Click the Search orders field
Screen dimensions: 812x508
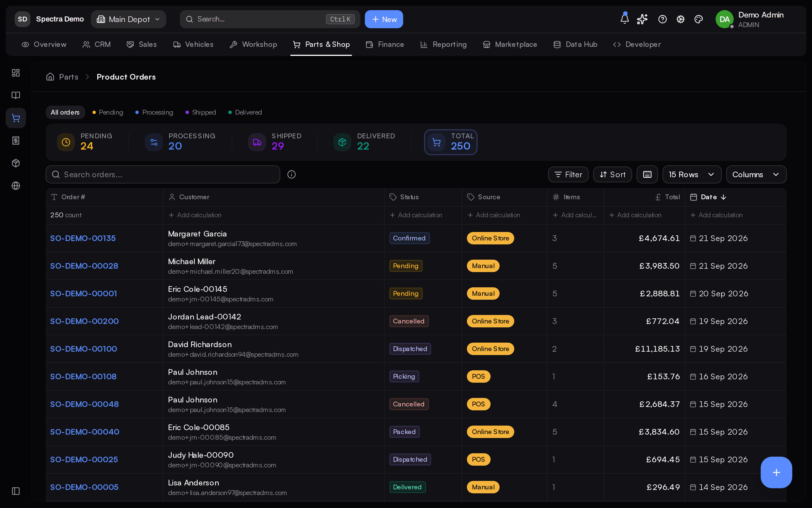pos(163,174)
